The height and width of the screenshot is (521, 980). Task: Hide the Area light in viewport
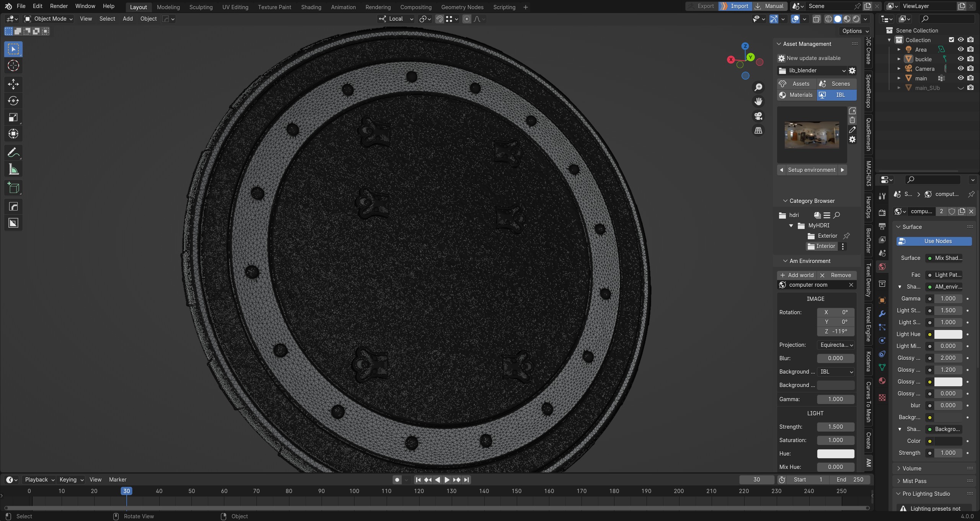(960, 49)
